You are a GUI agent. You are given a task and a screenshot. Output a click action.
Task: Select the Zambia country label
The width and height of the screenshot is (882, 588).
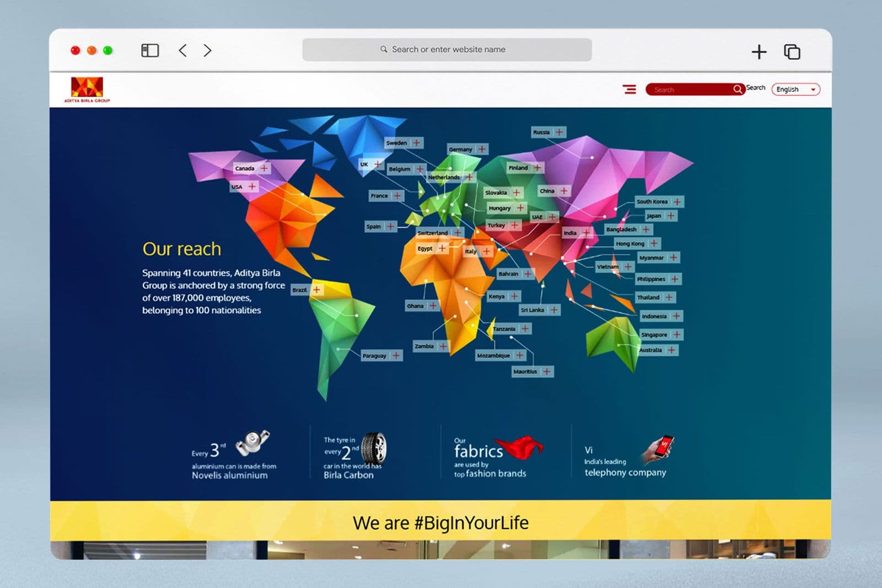click(x=424, y=346)
